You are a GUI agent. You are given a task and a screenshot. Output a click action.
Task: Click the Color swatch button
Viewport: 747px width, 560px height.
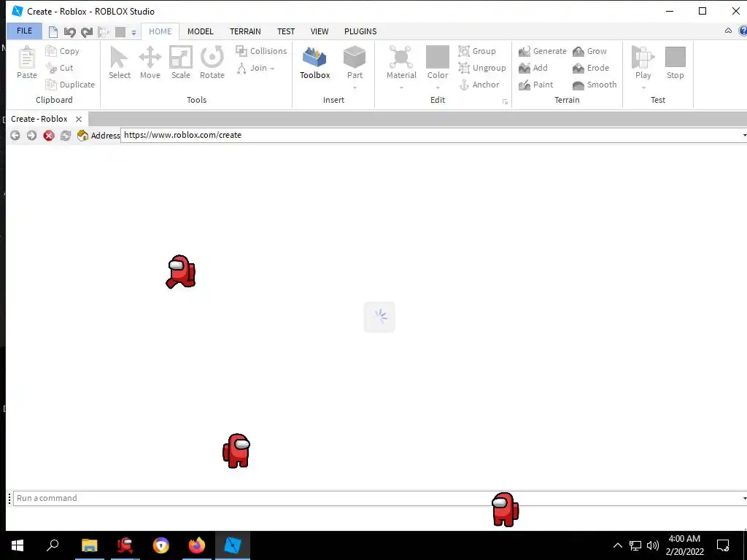438,57
